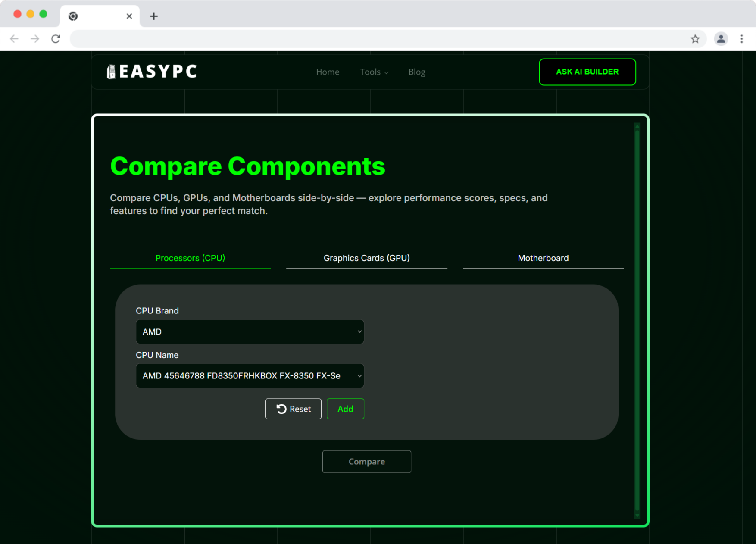Screen dimensions: 756x544
Task: Reload the page
Action: tap(56, 39)
